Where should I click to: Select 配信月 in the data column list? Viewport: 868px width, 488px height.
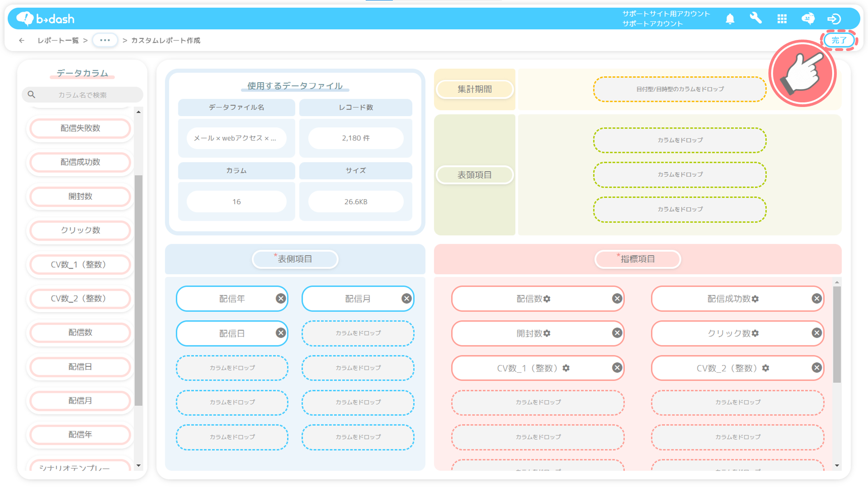80,400
